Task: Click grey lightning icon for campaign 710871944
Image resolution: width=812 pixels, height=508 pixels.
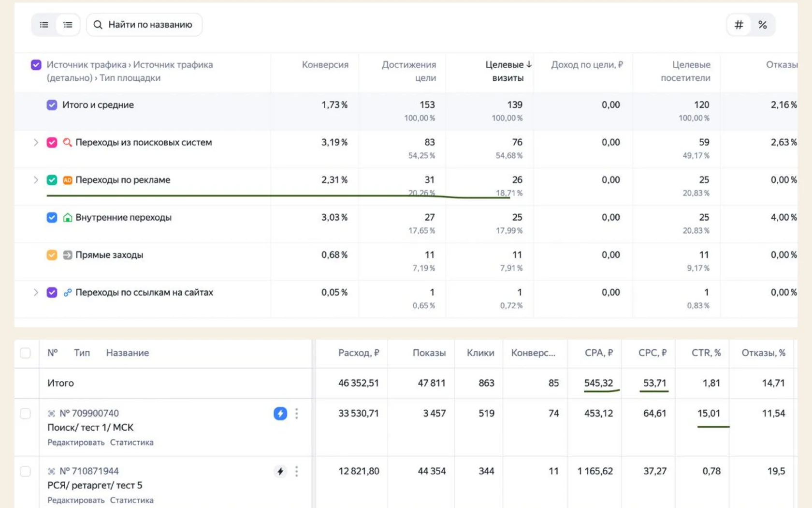Action: [x=280, y=471]
